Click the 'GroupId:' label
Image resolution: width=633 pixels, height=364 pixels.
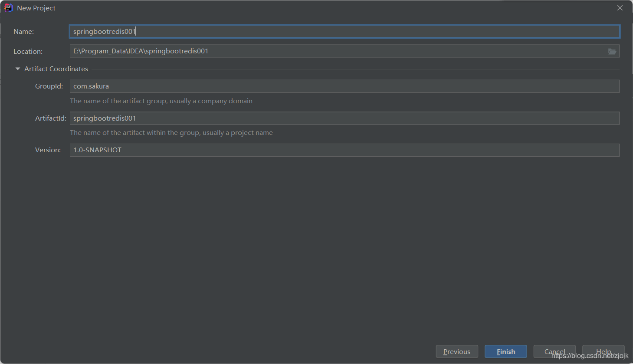(x=49, y=86)
